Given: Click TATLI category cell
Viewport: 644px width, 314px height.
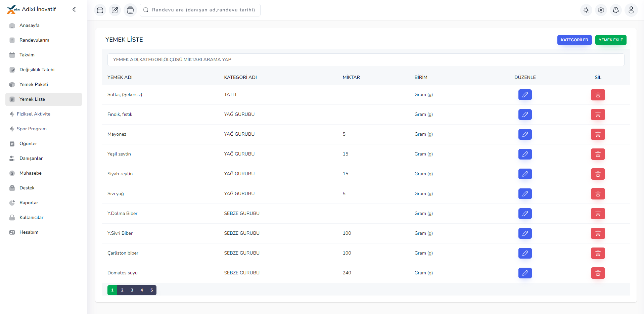Looking at the screenshot, I should click(x=230, y=95).
